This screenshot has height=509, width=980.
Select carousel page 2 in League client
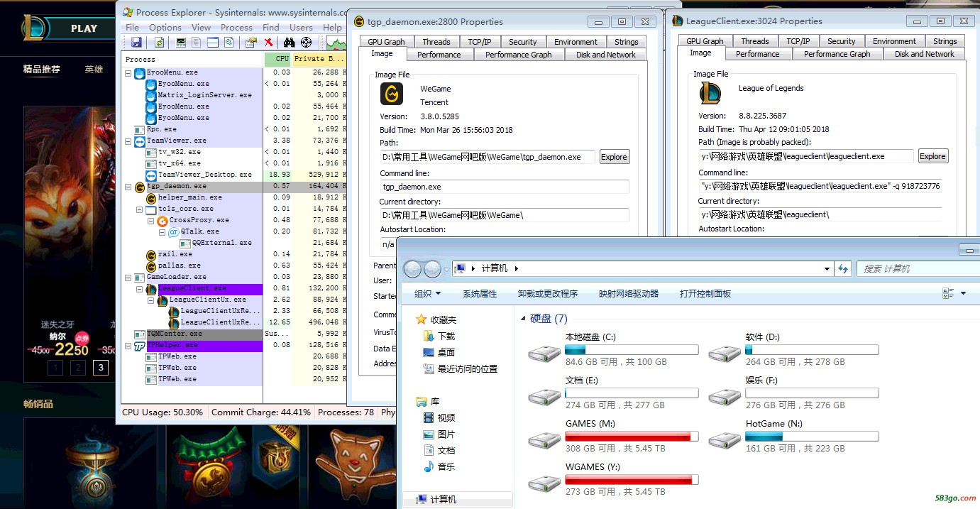click(x=79, y=367)
